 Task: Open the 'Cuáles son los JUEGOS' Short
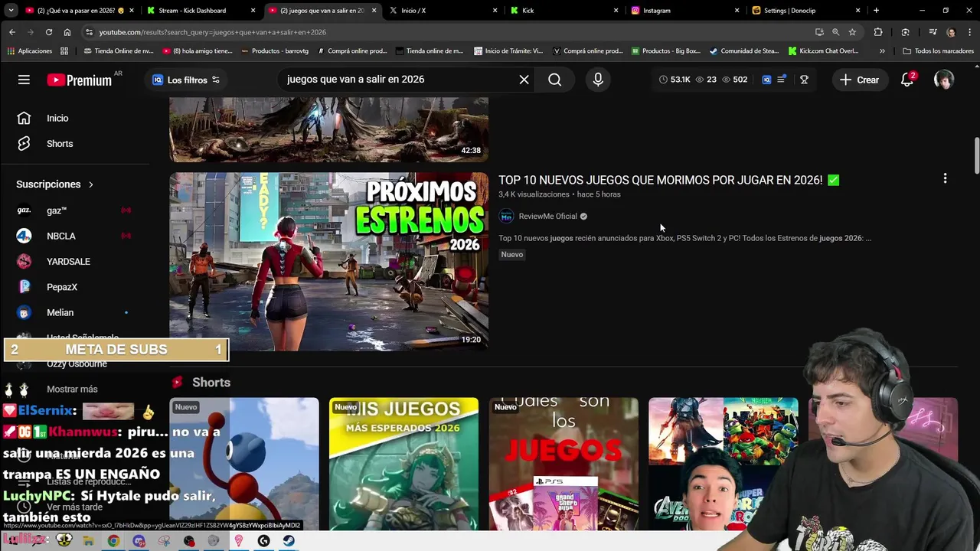point(563,464)
